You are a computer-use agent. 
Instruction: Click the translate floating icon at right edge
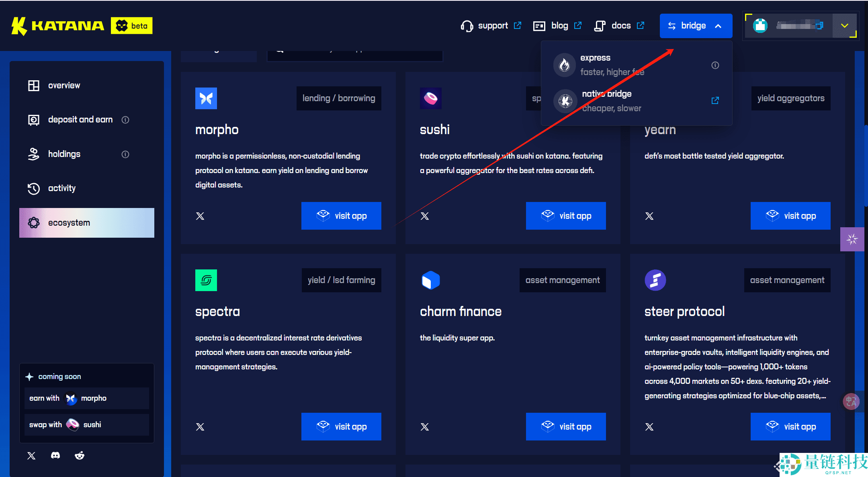[x=851, y=402]
